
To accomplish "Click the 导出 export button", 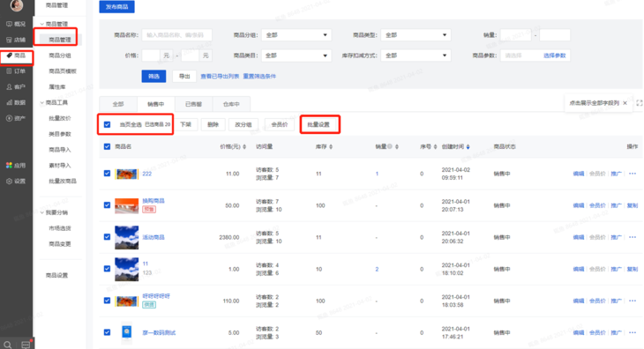I will tap(184, 77).
